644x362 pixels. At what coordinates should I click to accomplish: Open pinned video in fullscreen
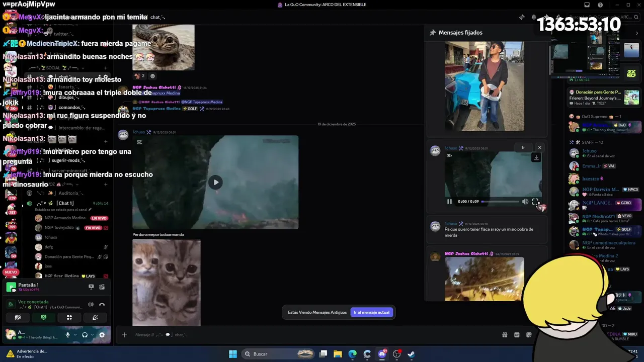(535, 202)
